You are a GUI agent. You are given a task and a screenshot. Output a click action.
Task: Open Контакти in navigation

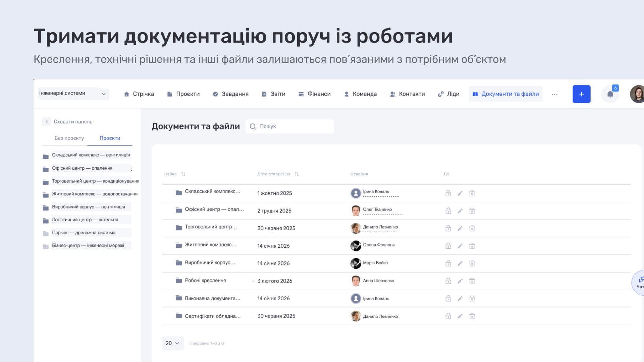pyautogui.click(x=407, y=94)
